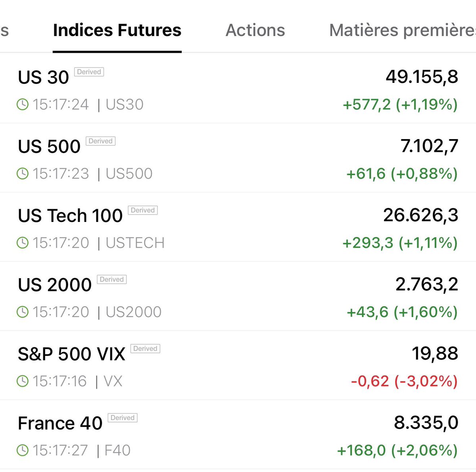The width and height of the screenshot is (476, 472).
Task: Tap the France 40 price 8.335,0
Action: coord(426,422)
